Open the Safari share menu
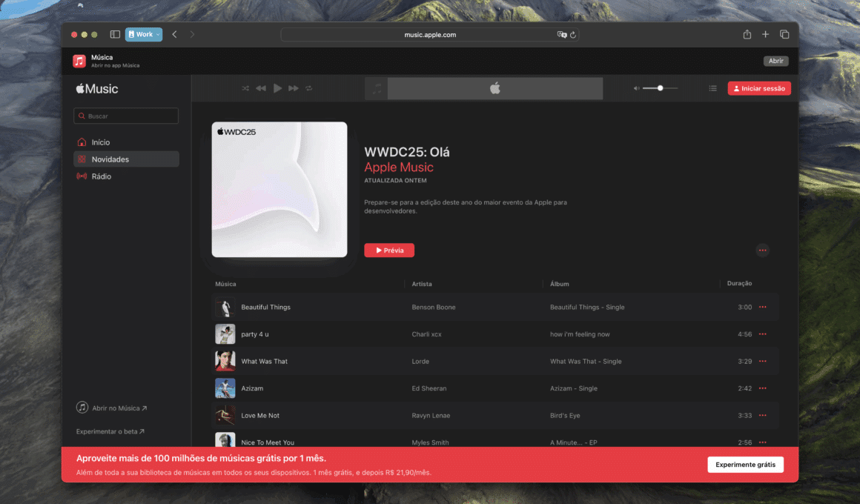 point(747,34)
